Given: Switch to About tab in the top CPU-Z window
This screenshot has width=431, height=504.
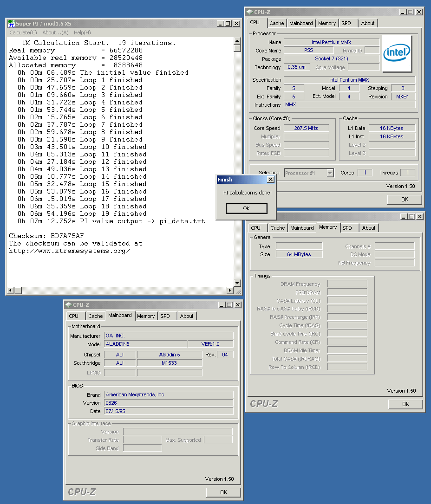Looking at the screenshot, I should click(368, 23).
